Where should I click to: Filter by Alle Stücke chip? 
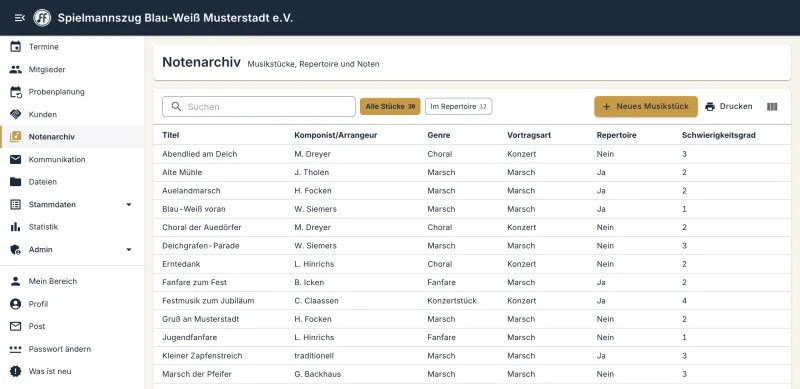click(390, 106)
